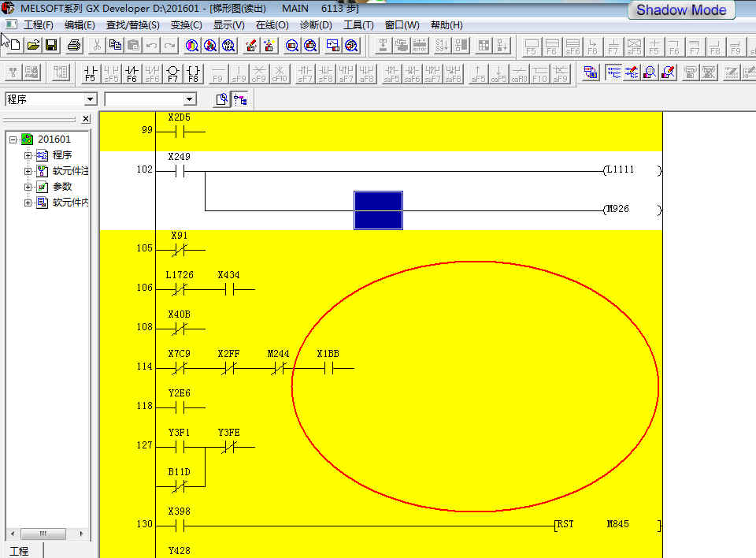The height and width of the screenshot is (558, 756).
Task: Close the project panel with X button
Action: click(x=86, y=119)
